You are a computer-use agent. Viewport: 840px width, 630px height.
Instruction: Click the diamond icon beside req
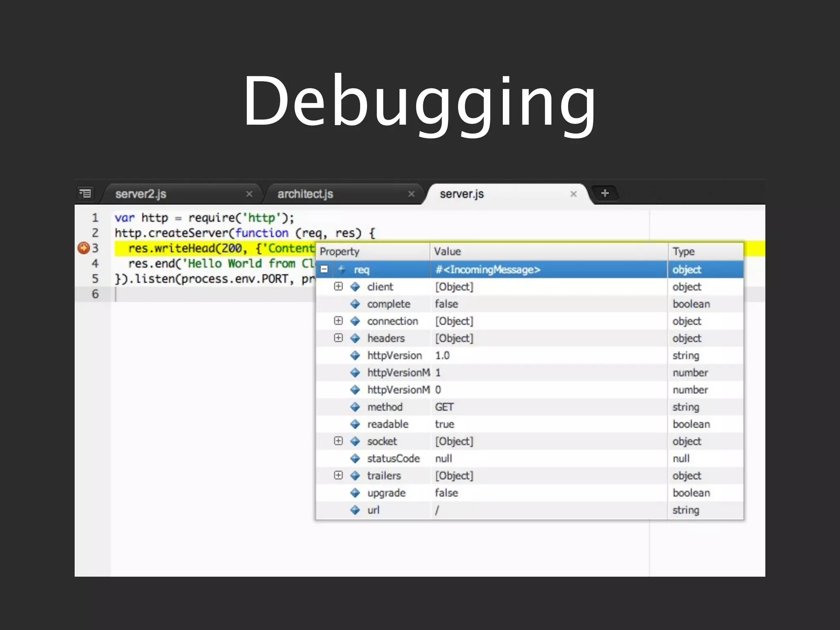342,269
